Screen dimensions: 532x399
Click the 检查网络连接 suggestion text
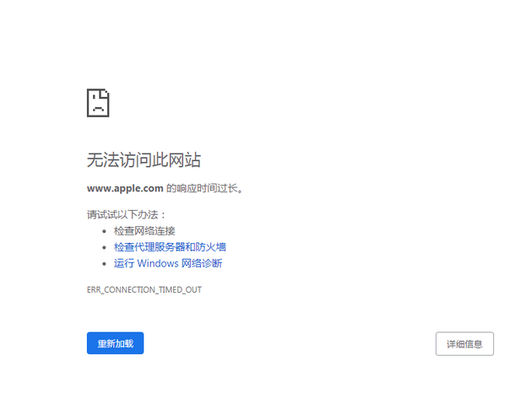tap(144, 231)
